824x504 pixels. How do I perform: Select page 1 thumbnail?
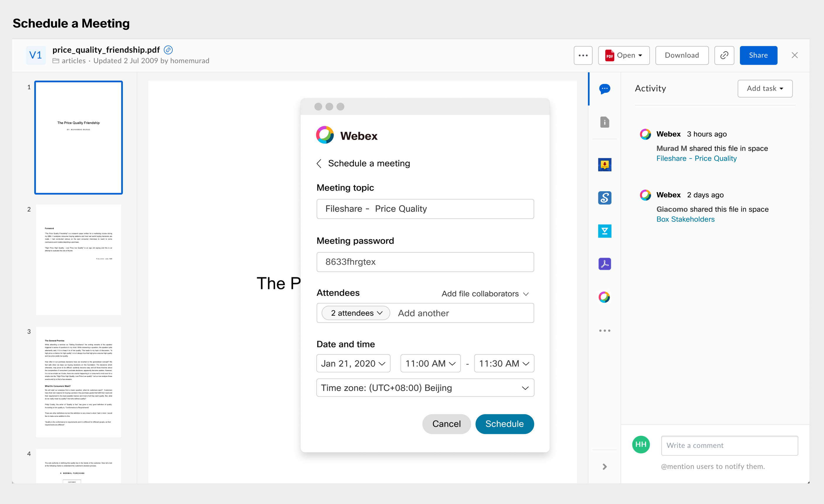pyautogui.click(x=79, y=137)
